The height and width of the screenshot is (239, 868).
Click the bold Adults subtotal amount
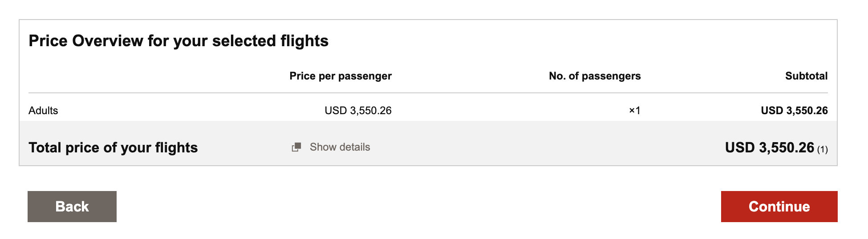[x=794, y=111]
